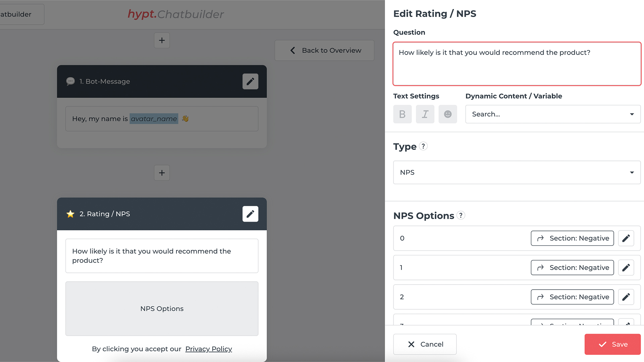Edit the Bot-Message block via pencil icon
644x362 pixels.
(x=250, y=81)
